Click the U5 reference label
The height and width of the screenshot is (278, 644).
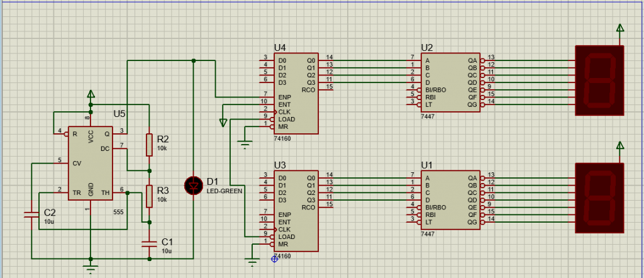click(119, 114)
